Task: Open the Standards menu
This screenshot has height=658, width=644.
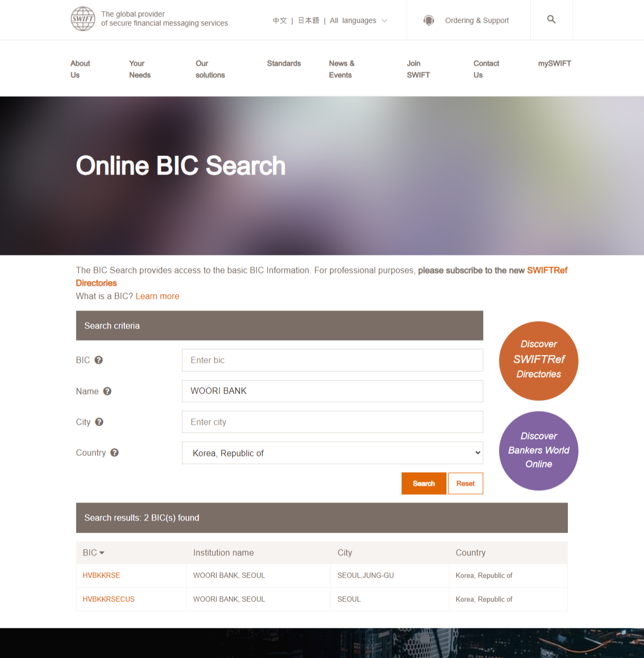Action: point(284,63)
